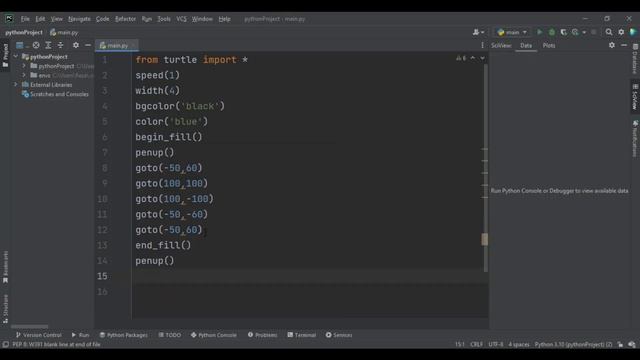This screenshot has height=360, width=640.
Task: Open the main run configuration dropdown
Action: tap(512, 32)
